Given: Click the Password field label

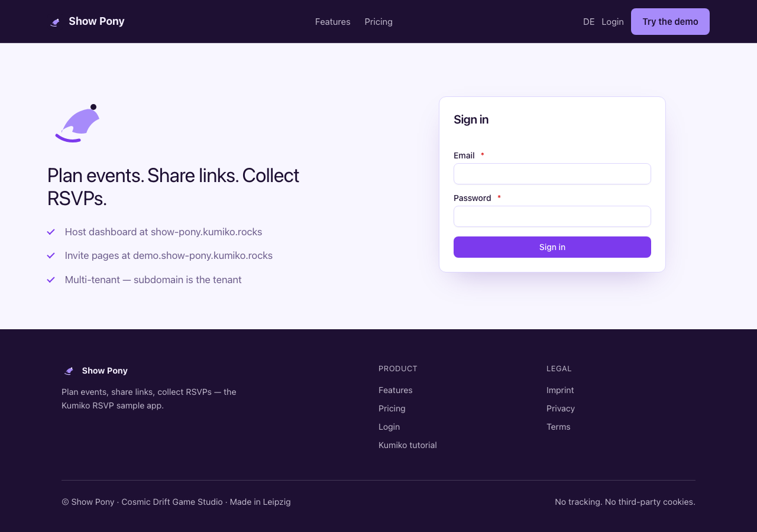Looking at the screenshot, I should [x=473, y=198].
